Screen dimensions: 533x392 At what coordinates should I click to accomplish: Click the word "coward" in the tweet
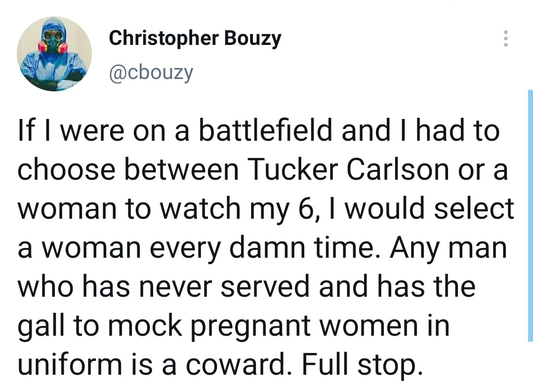click(x=236, y=365)
